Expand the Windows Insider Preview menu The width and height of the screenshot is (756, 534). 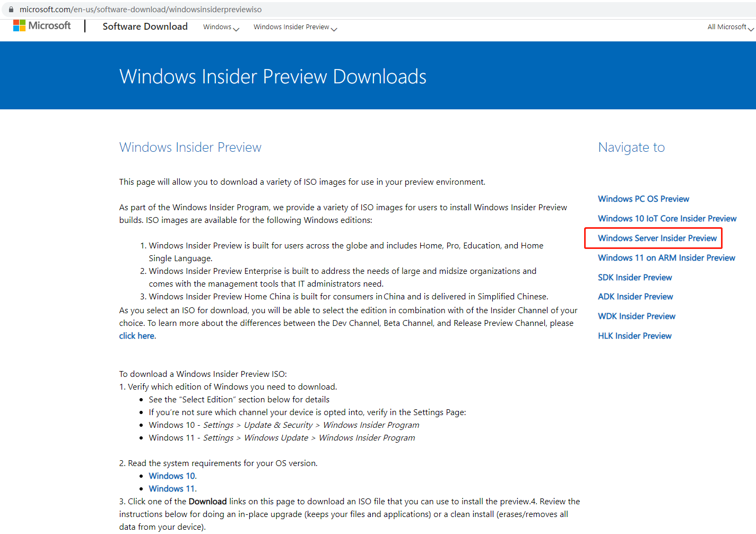[295, 27]
